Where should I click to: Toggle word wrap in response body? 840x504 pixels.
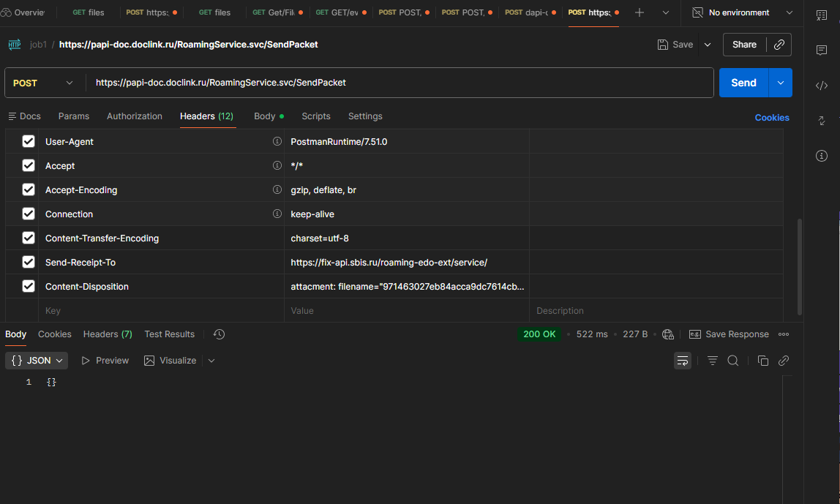[x=683, y=361]
